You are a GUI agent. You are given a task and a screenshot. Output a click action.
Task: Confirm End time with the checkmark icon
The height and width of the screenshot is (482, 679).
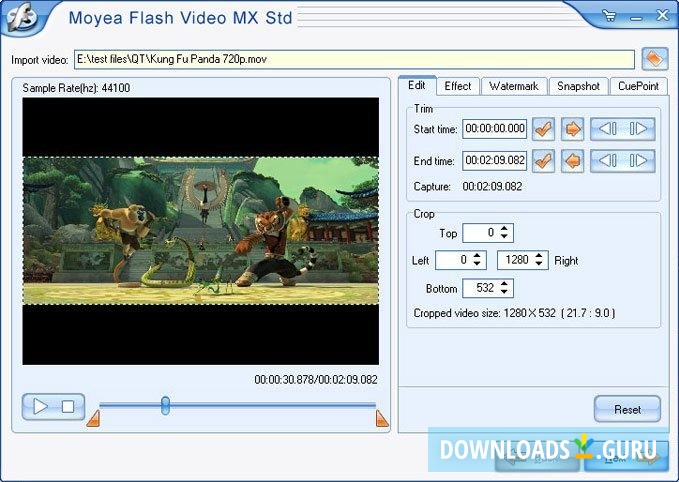543,161
